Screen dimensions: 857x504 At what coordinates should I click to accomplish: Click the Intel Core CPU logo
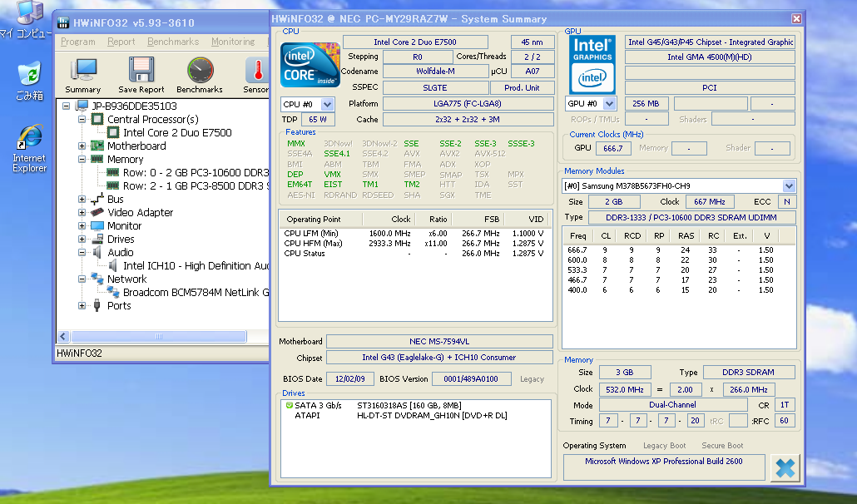click(310, 65)
